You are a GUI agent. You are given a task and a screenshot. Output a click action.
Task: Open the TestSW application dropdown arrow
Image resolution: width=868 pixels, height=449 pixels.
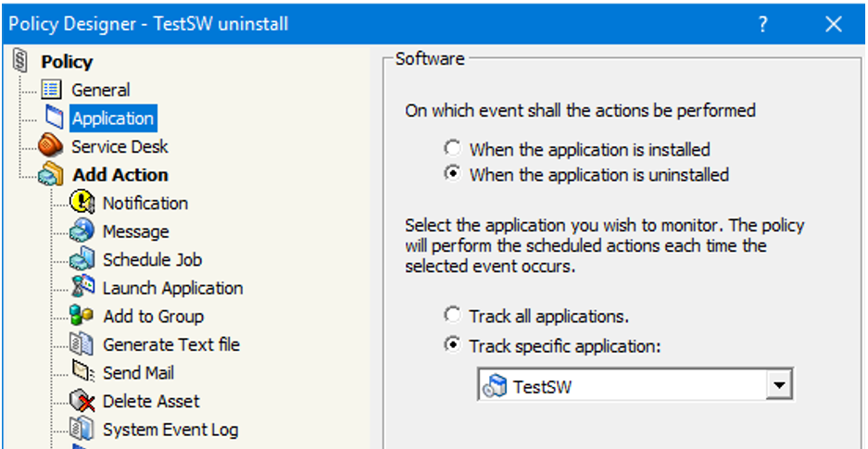point(780,385)
